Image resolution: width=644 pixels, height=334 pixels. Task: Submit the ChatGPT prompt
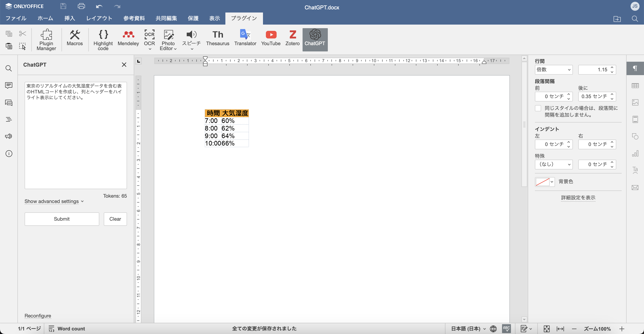click(62, 219)
